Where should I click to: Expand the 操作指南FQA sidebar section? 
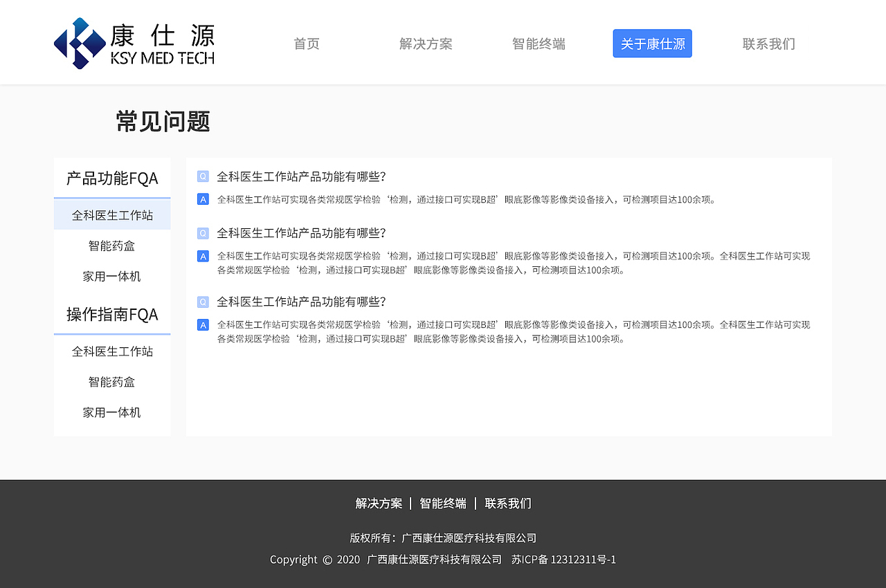(111, 314)
